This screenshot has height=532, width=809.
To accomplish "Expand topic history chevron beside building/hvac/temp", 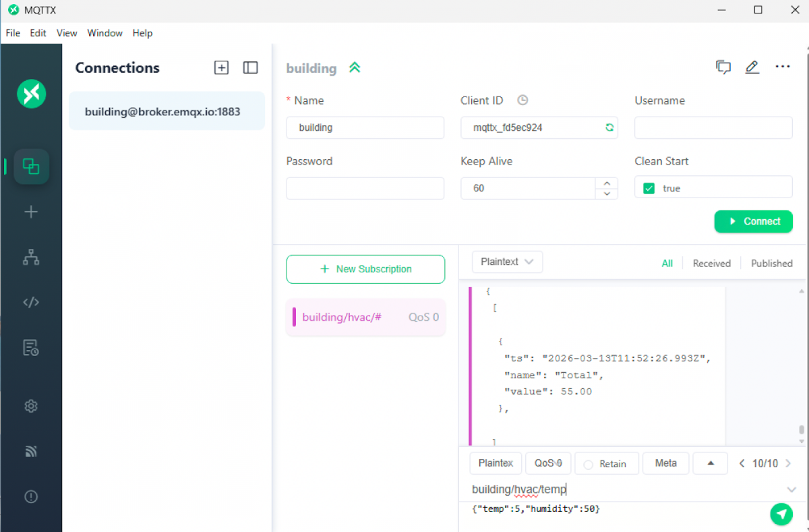I will coord(791,490).
